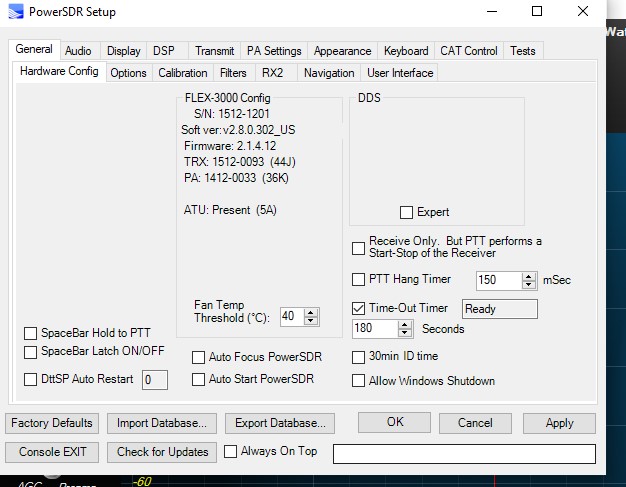Viewport: 626px width, 487px height.
Task: Open Export Database dialog
Action: click(x=280, y=423)
